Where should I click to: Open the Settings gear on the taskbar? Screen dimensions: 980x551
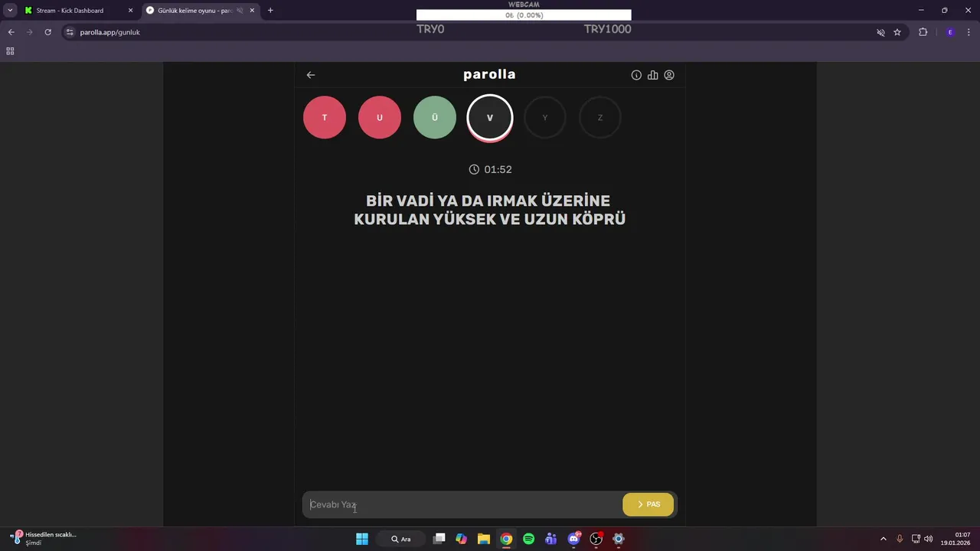tap(619, 539)
